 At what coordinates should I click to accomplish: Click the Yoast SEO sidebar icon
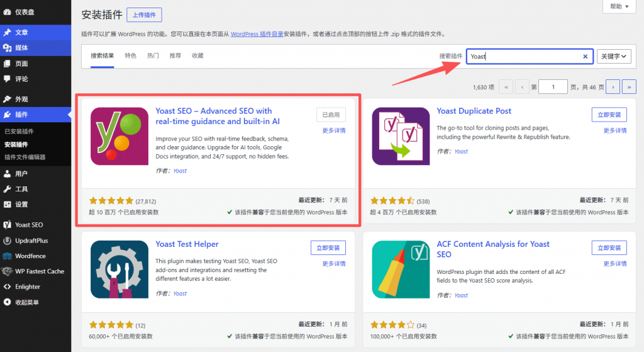pos(7,225)
